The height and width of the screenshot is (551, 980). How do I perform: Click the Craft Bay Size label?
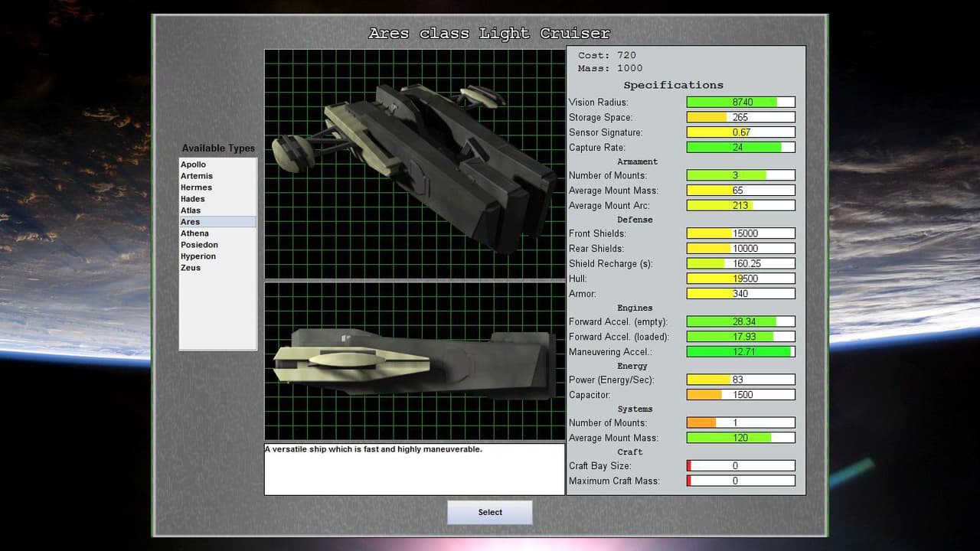tap(599, 466)
